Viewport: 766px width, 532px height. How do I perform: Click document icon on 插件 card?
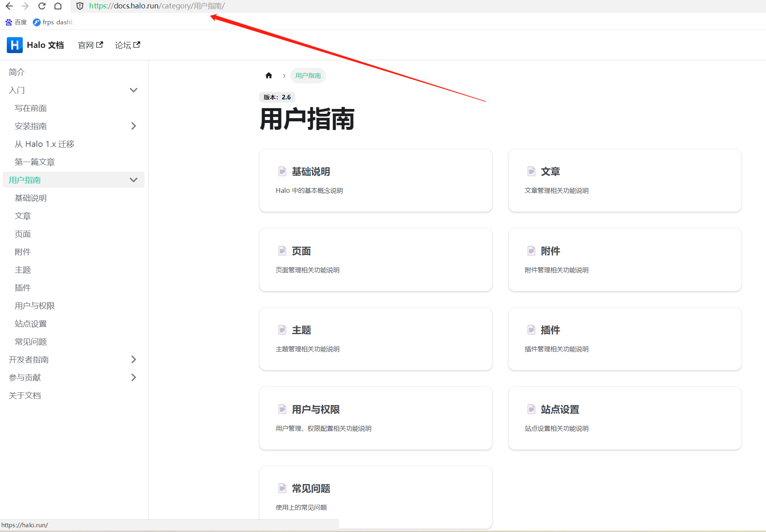click(x=531, y=330)
